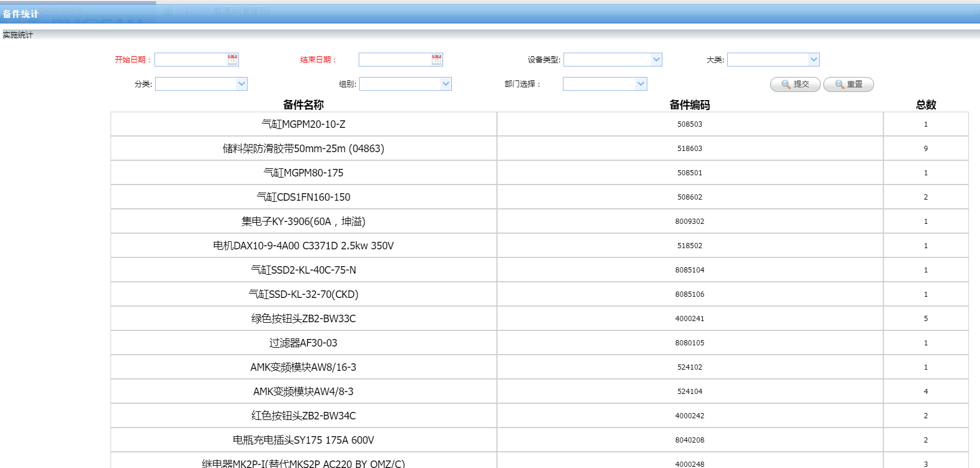Select the 备件统计 title tab
Viewport: 980px width, 468px height.
click(21, 14)
